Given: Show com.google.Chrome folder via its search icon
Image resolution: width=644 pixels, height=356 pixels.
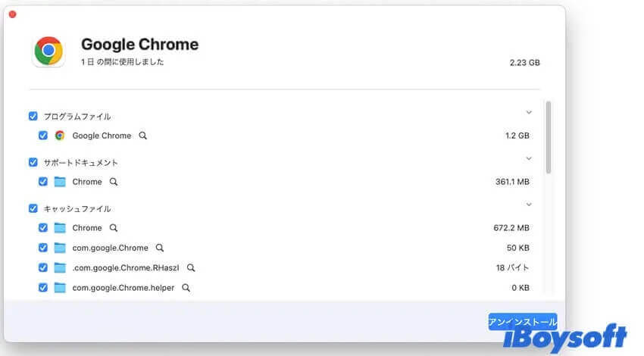Looking at the screenshot, I should [160, 248].
